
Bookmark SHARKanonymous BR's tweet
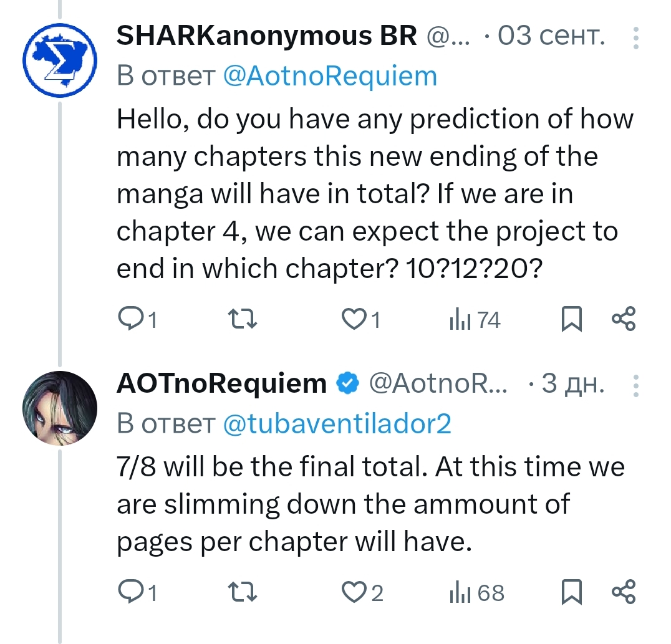tap(572, 320)
